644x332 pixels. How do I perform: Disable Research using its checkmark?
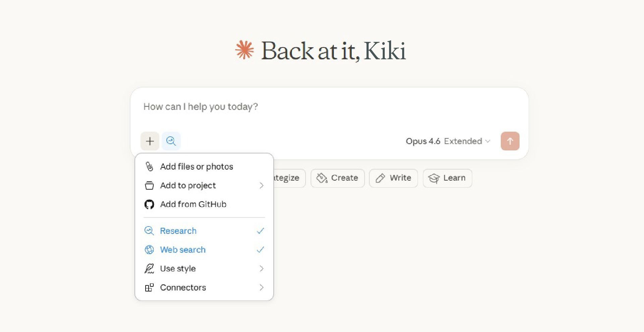tap(260, 231)
